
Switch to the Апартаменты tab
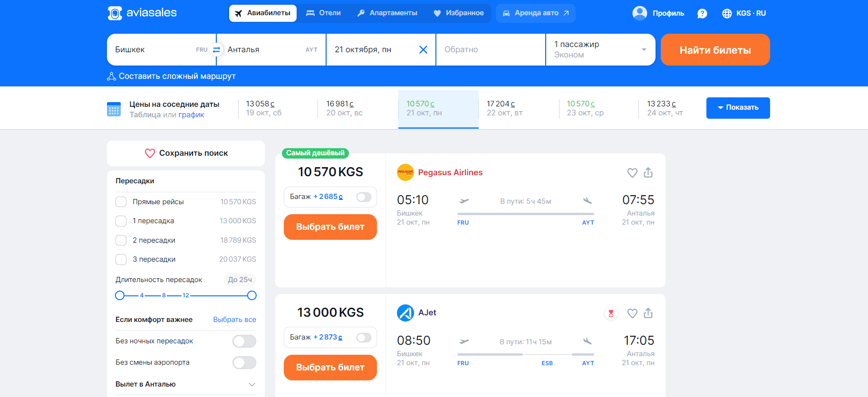[x=387, y=13]
